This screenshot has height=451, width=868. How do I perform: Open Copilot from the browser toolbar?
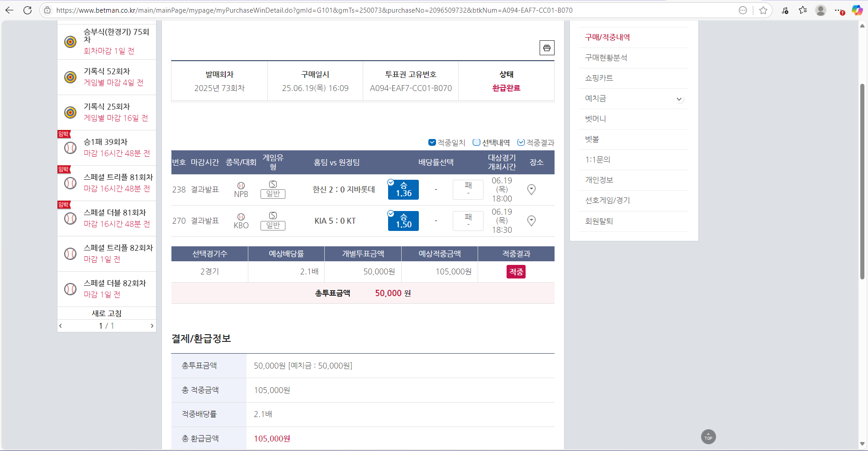[857, 10]
